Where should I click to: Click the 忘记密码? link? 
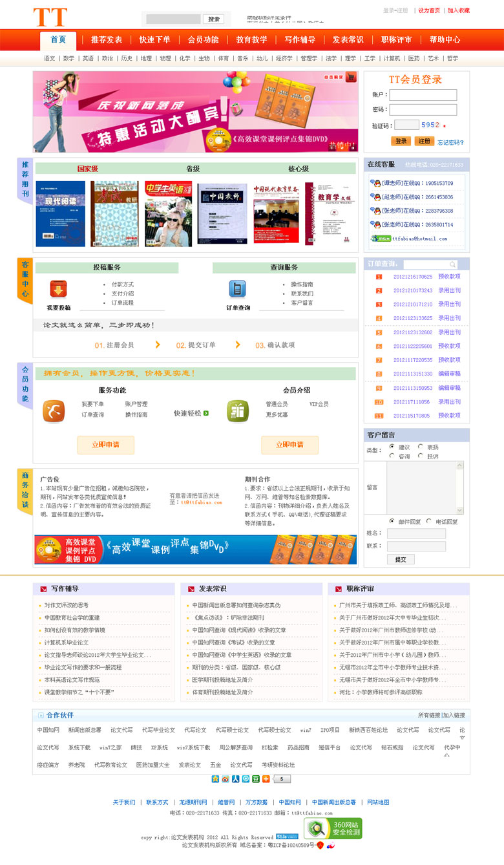(x=450, y=142)
